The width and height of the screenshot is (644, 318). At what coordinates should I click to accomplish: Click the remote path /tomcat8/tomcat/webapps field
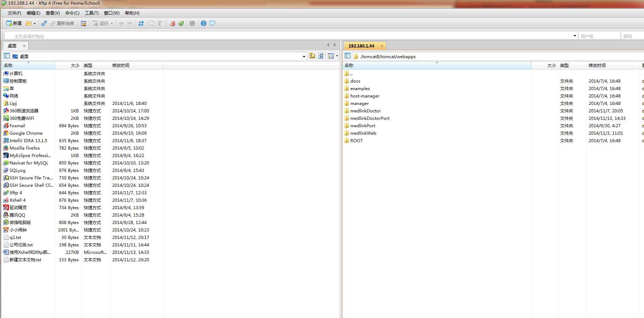coord(498,56)
